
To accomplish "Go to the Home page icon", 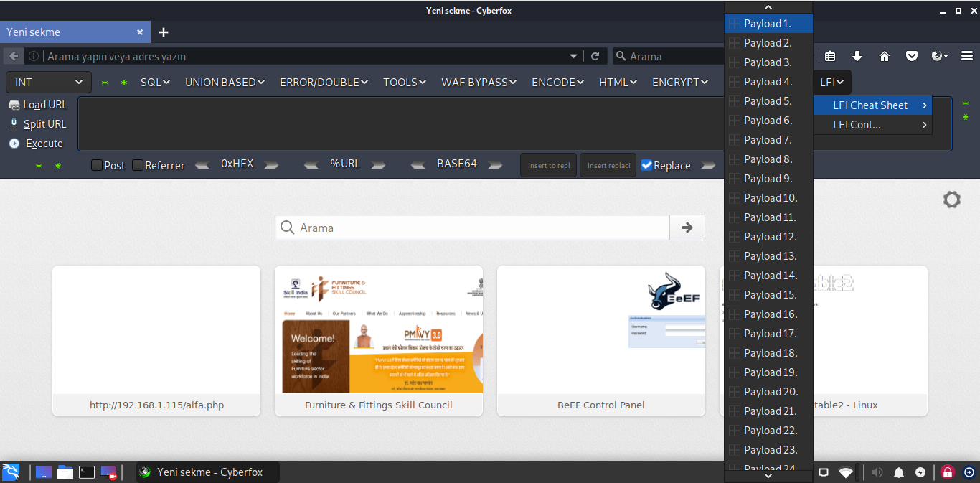I will (x=884, y=56).
